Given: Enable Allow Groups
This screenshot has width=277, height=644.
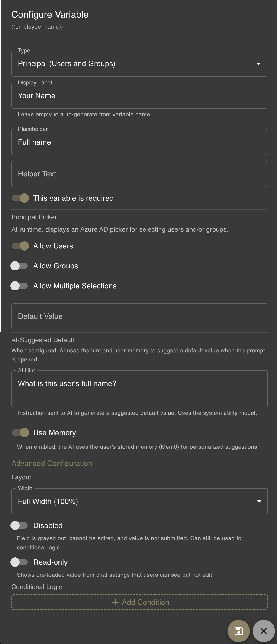Looking at the screenshot, I should (20, 266).
